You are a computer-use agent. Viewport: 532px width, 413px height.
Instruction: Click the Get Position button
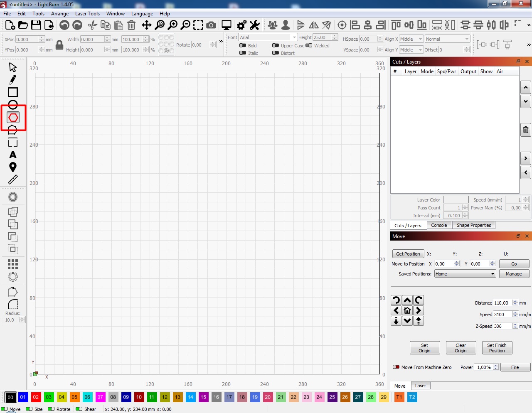408,254
